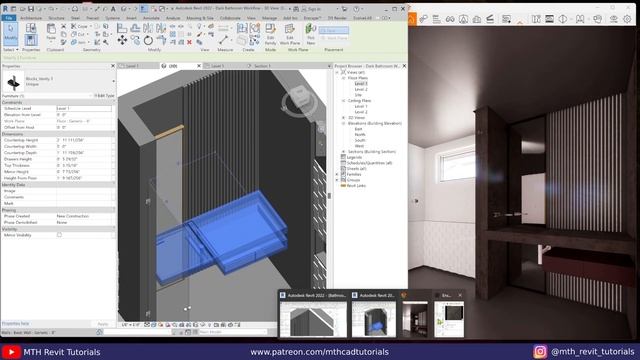Click the settings gear icon in Enscape toolbar
The image size is (640, 360).
(627, 19)
